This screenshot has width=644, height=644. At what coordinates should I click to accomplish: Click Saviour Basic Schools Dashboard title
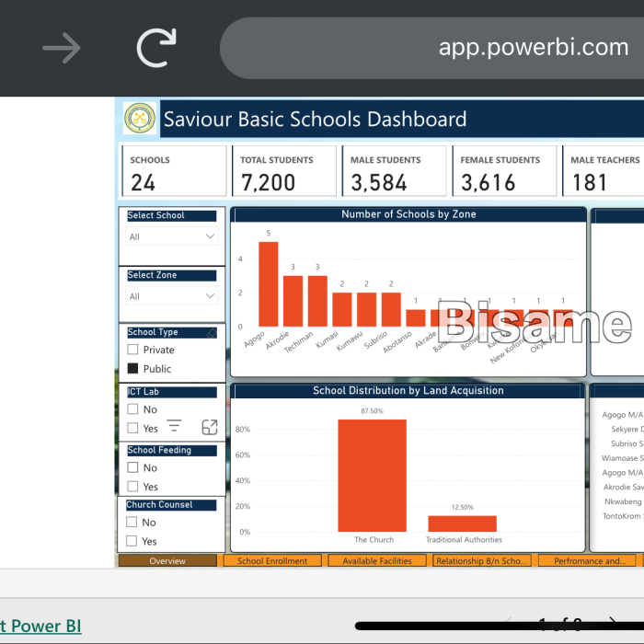(315, 119)
